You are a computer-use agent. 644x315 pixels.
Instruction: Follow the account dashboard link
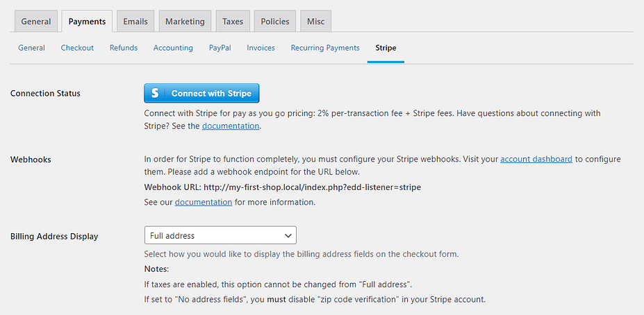pyautogui.click(x=536, y=159)
